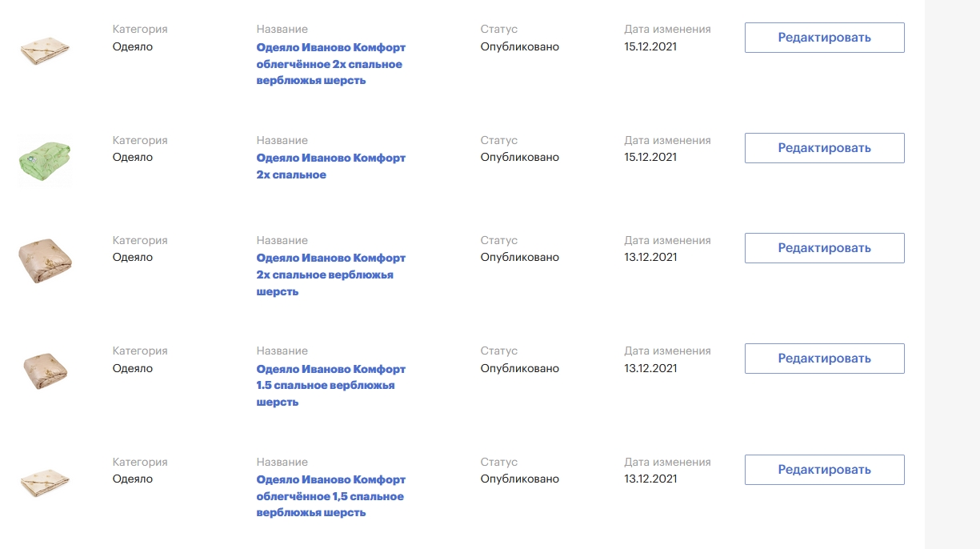Screen dimensions: 980x549
Task: Edit the 1.5 спальное верблюжья шерсть listing
Action: (825, 359)
